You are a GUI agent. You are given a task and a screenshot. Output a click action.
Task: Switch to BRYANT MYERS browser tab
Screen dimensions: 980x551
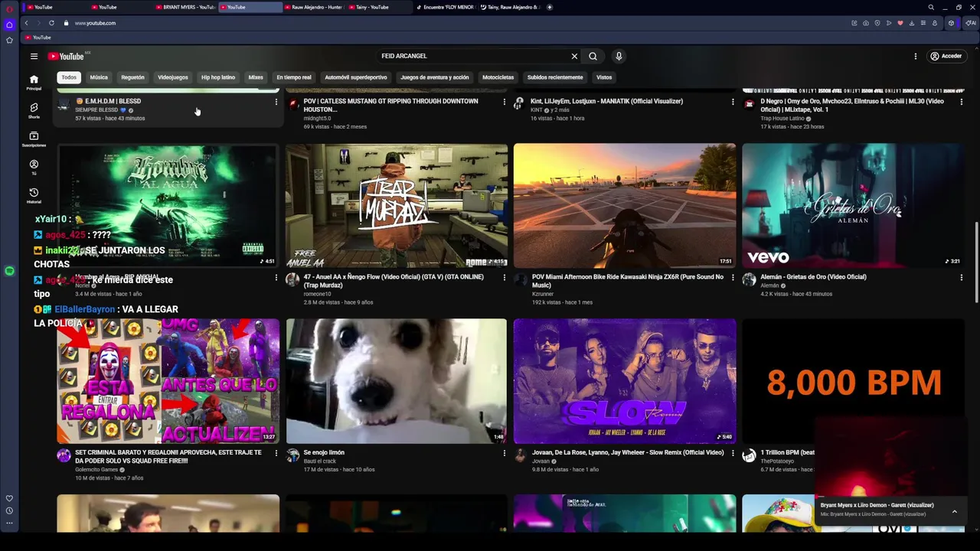click(185, 7)
